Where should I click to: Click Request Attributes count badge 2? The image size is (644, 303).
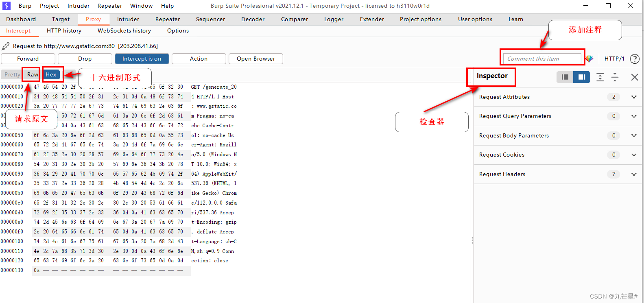click(x=613, y=97)
